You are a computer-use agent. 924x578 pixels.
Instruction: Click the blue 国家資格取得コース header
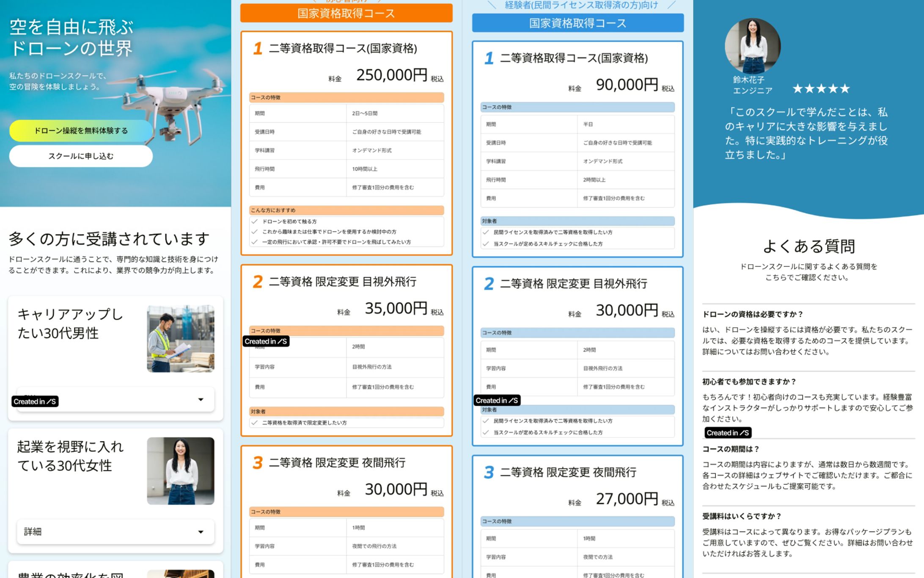[578, 23]
